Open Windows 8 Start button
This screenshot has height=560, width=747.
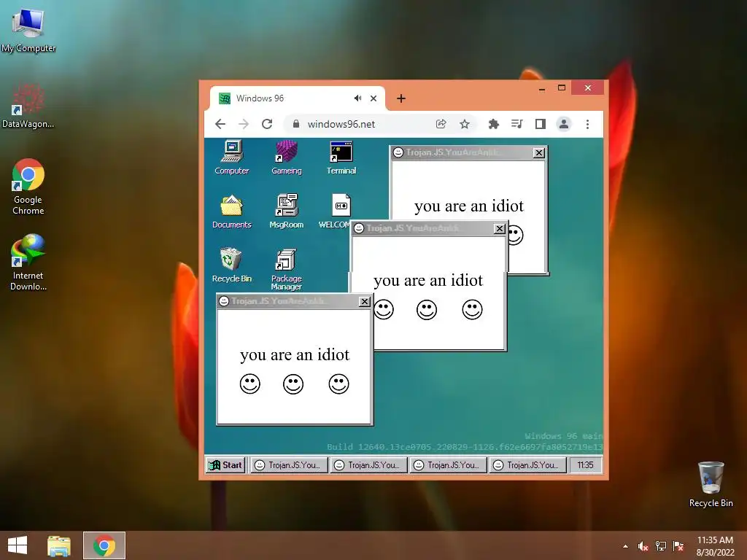tap(18, 545)
